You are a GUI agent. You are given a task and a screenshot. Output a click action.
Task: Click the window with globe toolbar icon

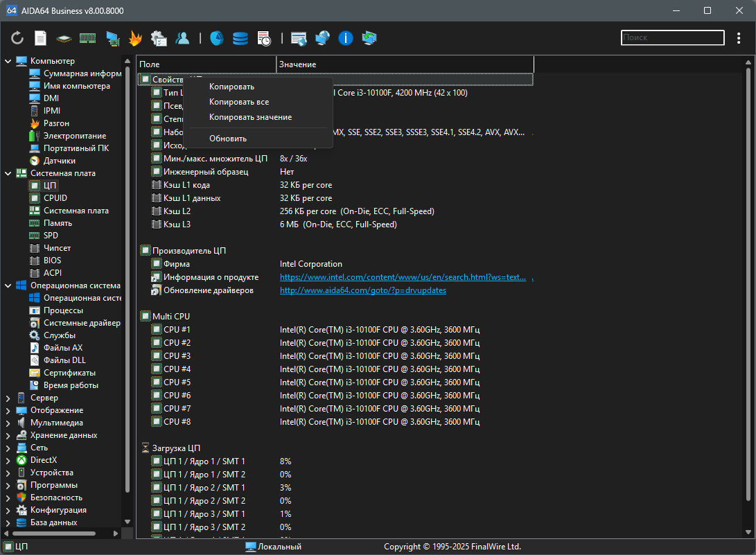click(299, 38)
